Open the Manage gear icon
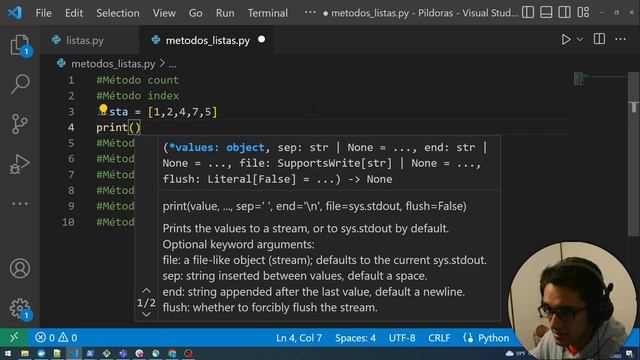Viewport: 640px width, 360px height. 20,308
